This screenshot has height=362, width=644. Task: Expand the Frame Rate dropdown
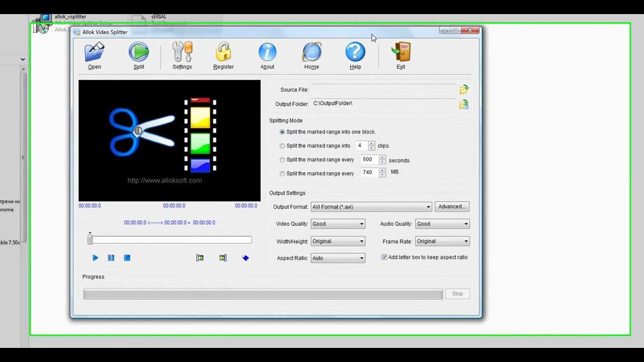pos(442,241)
